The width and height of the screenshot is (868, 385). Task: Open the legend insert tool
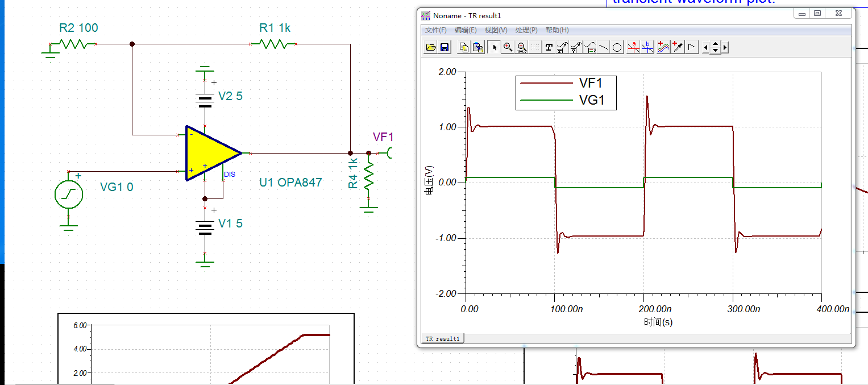[x=590, y=47]
